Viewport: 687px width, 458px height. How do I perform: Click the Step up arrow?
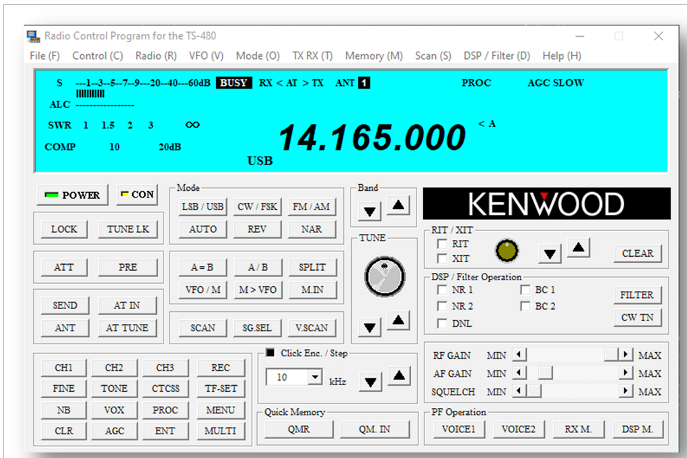[399, 376]
